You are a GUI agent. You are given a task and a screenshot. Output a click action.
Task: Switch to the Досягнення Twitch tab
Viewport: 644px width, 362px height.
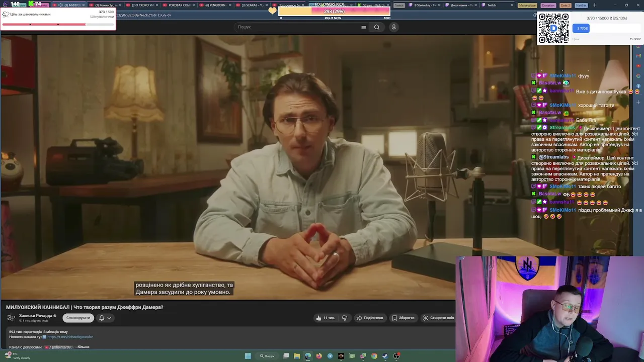click(x=461, y=5)
